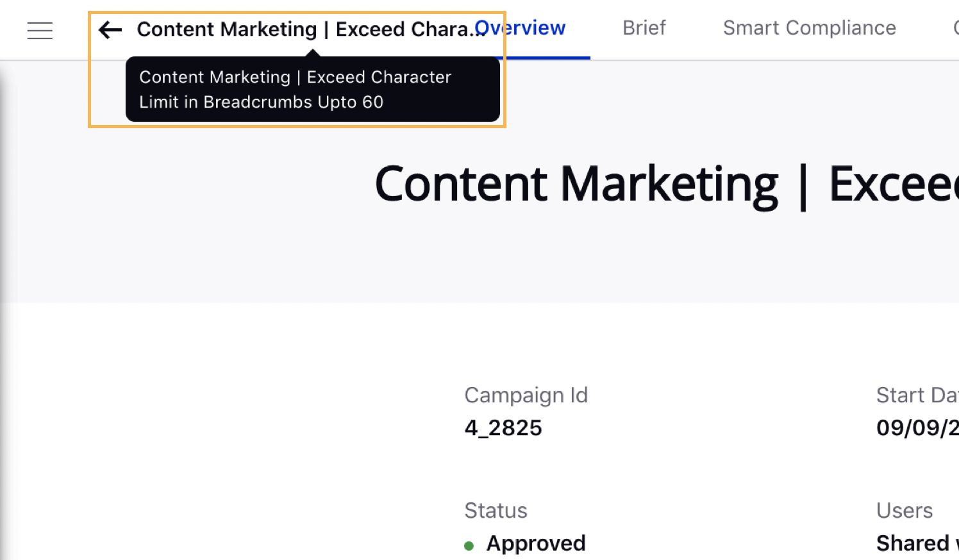The height and width of the screenshot is (560, 959).
Task: Click the Approved status text
Action: point(536,543)
